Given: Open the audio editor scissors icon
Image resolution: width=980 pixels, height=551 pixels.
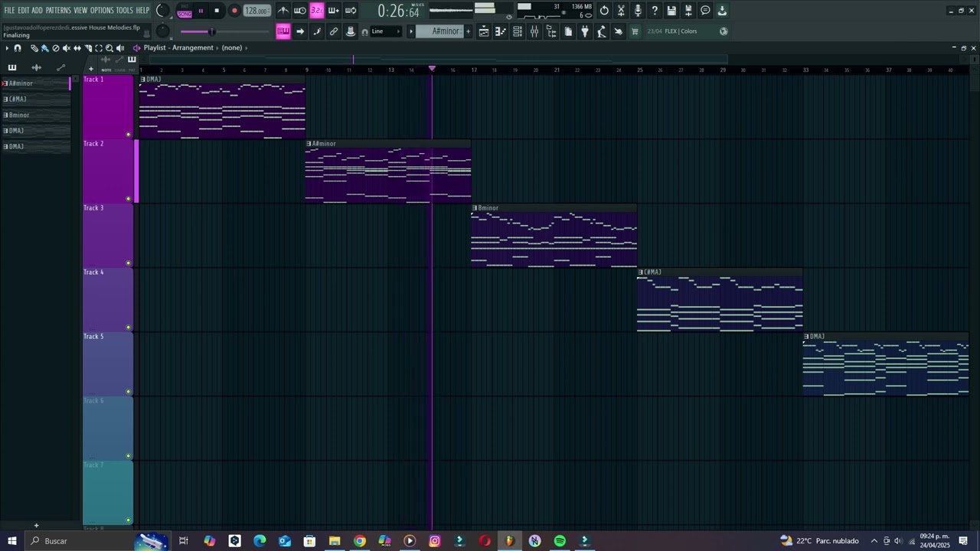Looking at the screenshot, I should (x=621, y=11).
